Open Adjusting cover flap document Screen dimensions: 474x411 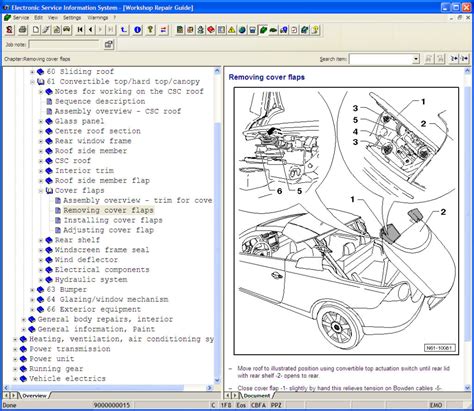[109, 230]
